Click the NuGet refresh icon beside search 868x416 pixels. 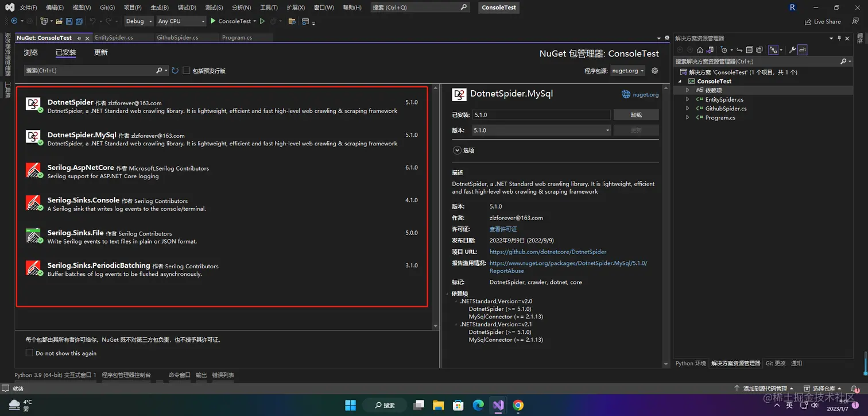coord(175,71)
